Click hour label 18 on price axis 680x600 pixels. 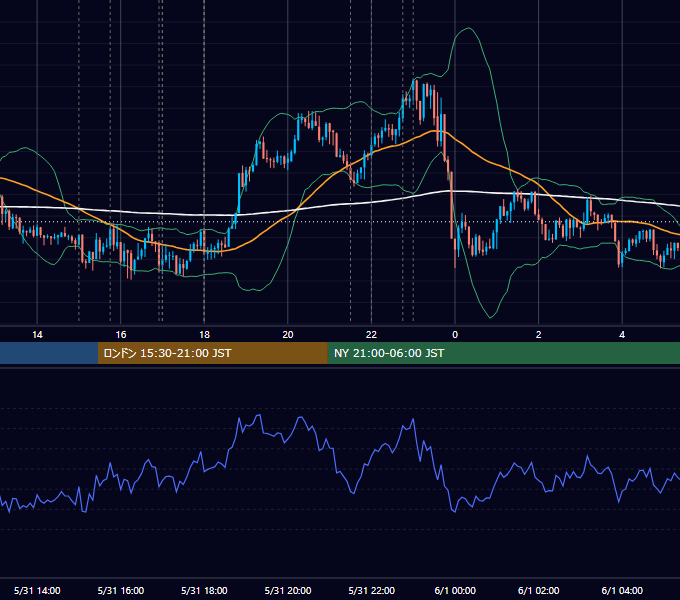tap(204, 335)
